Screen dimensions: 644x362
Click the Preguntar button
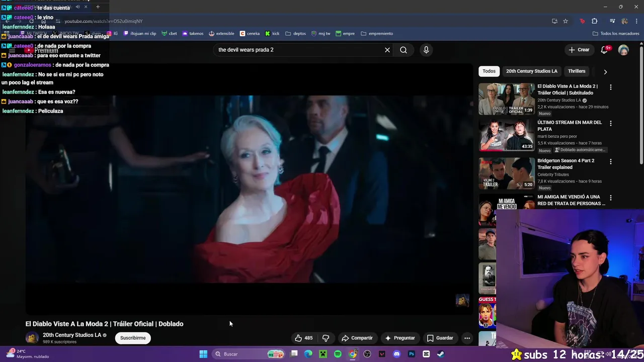tap(399, 338)
